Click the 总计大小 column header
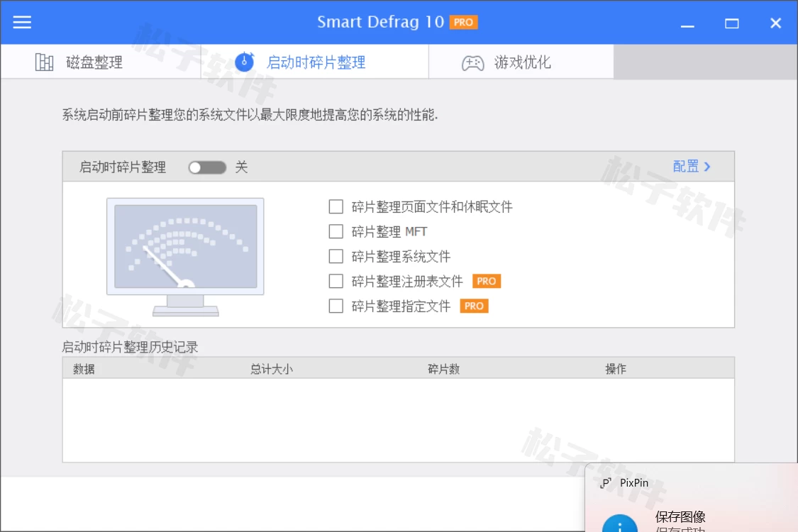This screenshot has height=532, width=798. pos(271,369)
